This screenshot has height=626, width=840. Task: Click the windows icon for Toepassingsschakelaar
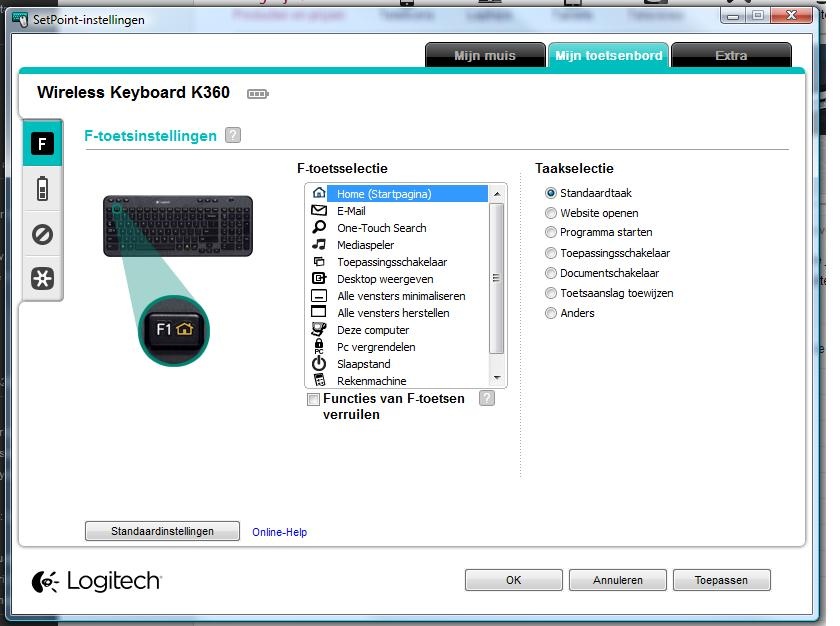coord(319,261)
